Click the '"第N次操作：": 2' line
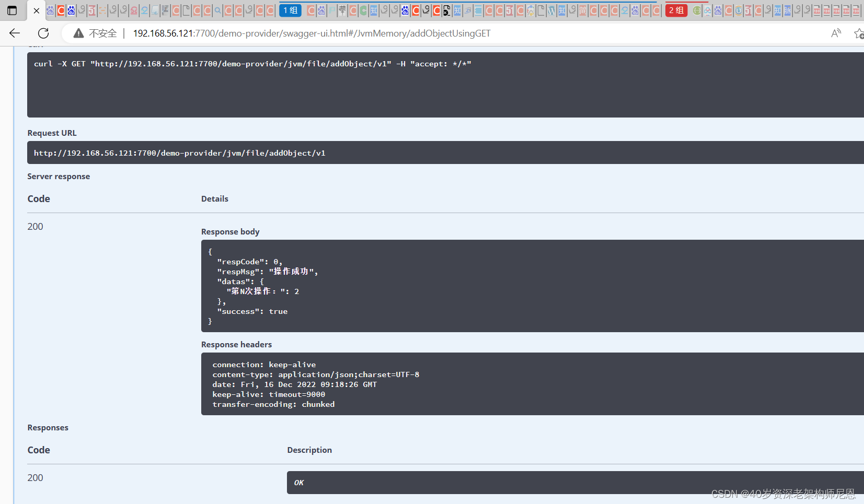Image resolution: width=864 pixels, height=504 pixels. click(263, 291)
